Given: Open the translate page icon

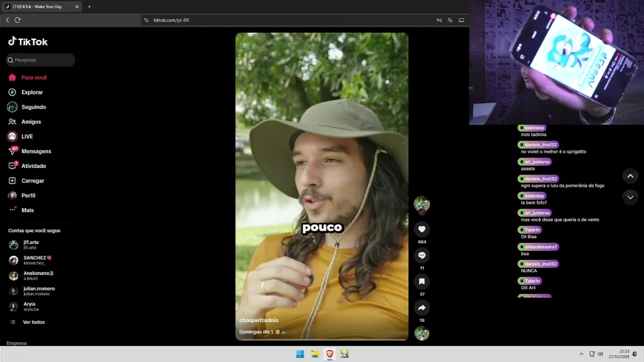Looking at the screenshot, I should pyautogui.click(x=450, y=20).
